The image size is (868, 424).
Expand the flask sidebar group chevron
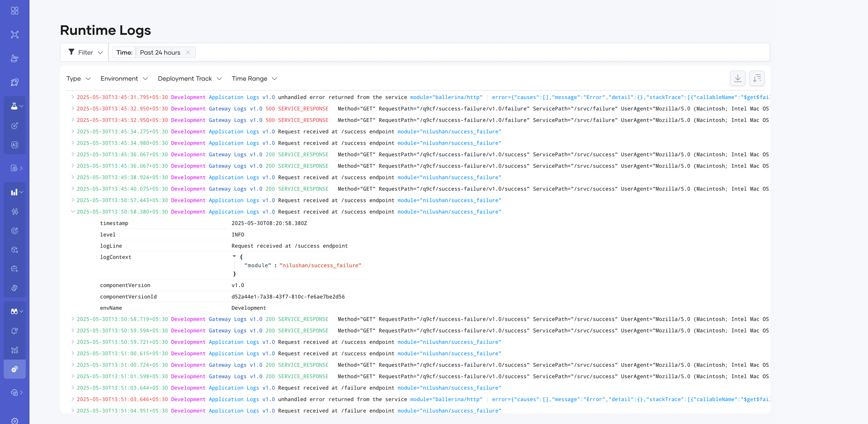tap(21, 106)
